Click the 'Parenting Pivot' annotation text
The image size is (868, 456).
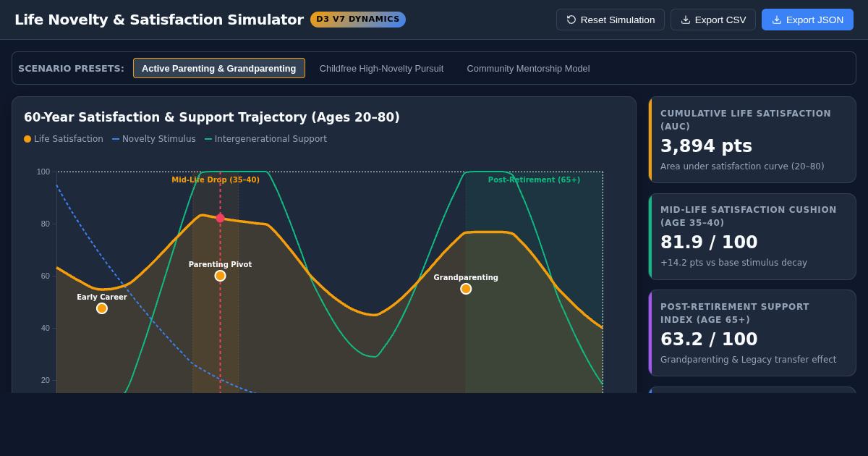pos(221,264)
